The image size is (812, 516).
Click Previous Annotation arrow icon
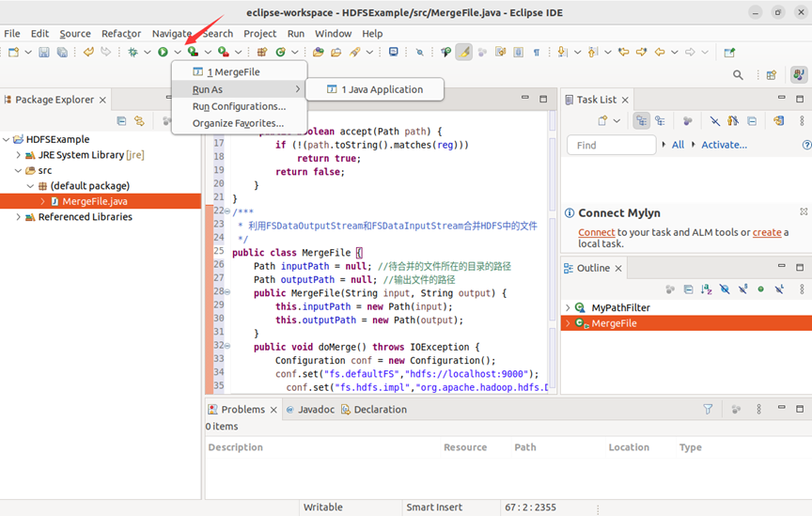pyautogui.click(x=593, y=52)
